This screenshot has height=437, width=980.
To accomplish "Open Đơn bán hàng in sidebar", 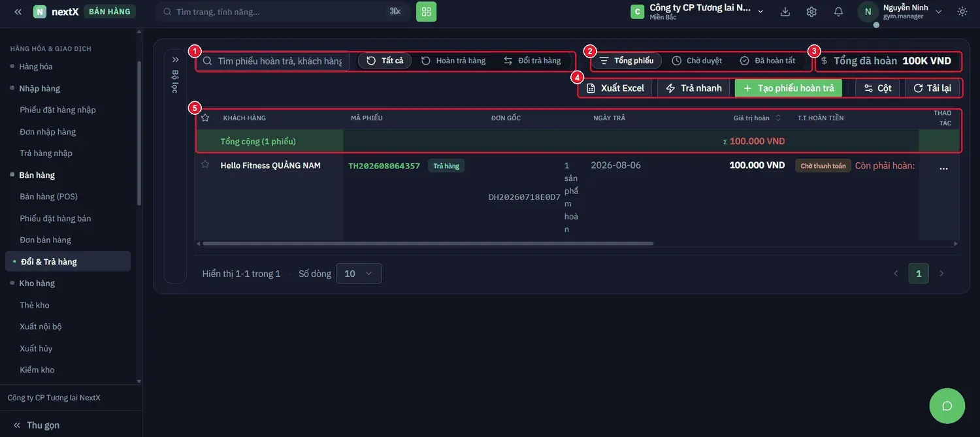I will [x=45, y=240].
